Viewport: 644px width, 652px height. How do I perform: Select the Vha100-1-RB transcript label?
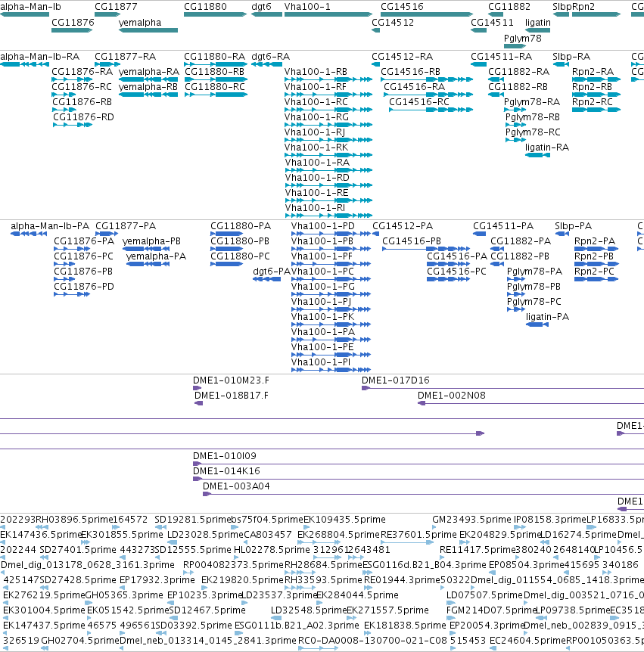pos(316,72)
